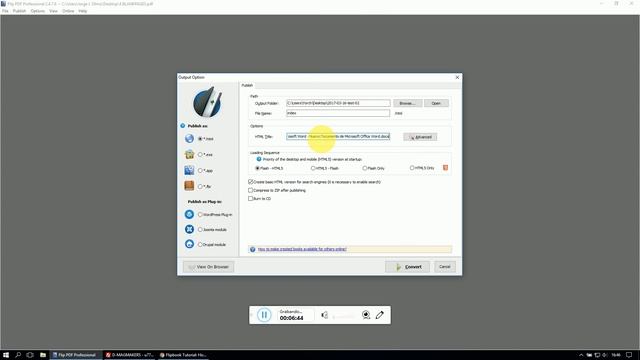Enable Compress to ZIP after publishing
Image resolution: width=640 pixels, height=360 pixels.
click(251, 190)
